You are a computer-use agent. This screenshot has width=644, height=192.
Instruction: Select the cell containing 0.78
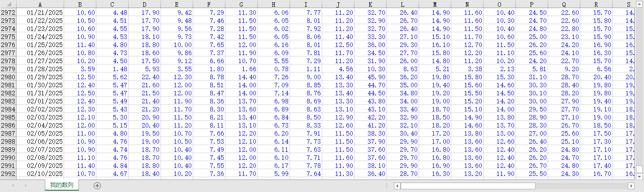[273, 69]
